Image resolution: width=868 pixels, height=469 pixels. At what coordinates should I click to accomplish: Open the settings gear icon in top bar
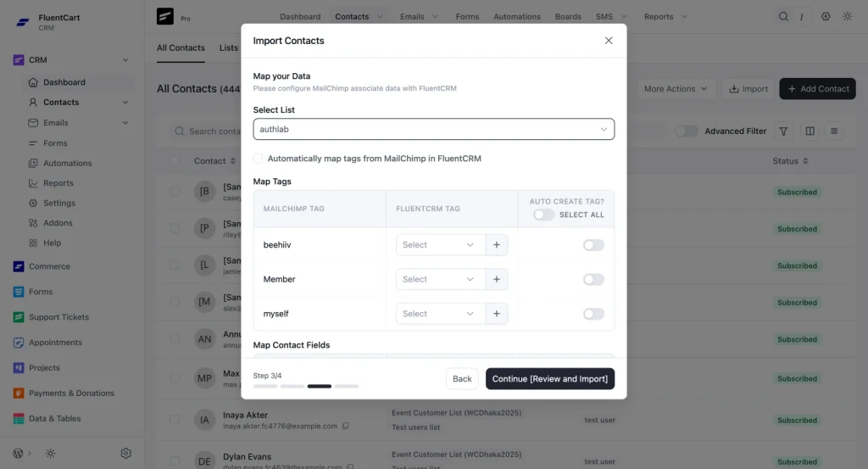coord(826,16)
